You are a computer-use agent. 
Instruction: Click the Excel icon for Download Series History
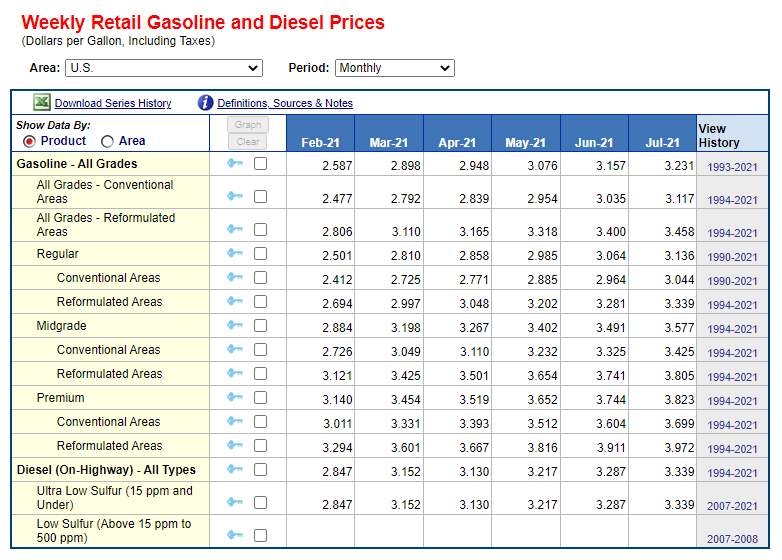click(41, 103)
